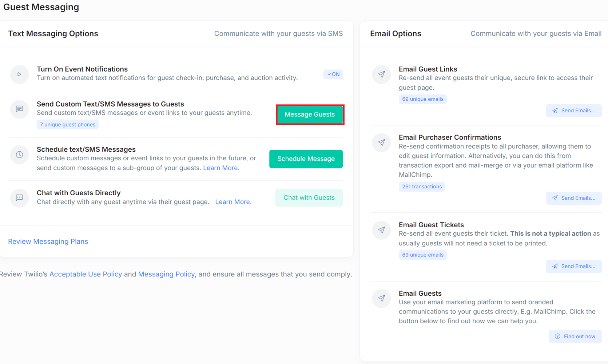
Task: Send Emails for Purchaser Confirmations
Action: coord(573,198)
